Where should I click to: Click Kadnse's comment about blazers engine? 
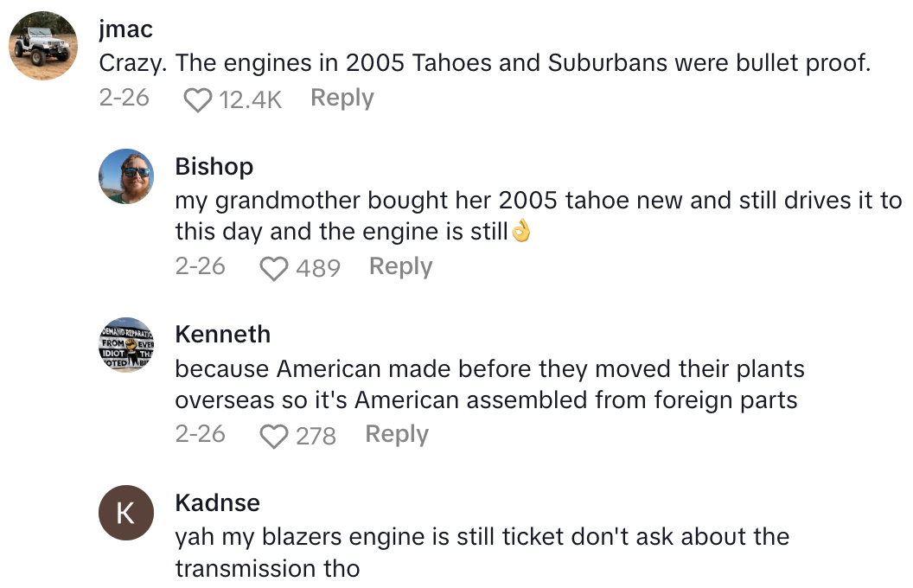click(482, 553)
